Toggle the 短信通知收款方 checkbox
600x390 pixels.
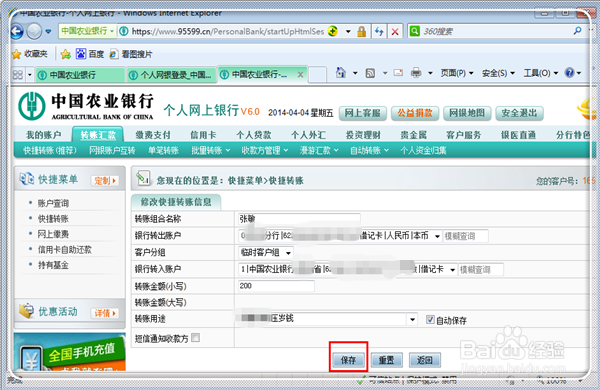tap(195, 338)
